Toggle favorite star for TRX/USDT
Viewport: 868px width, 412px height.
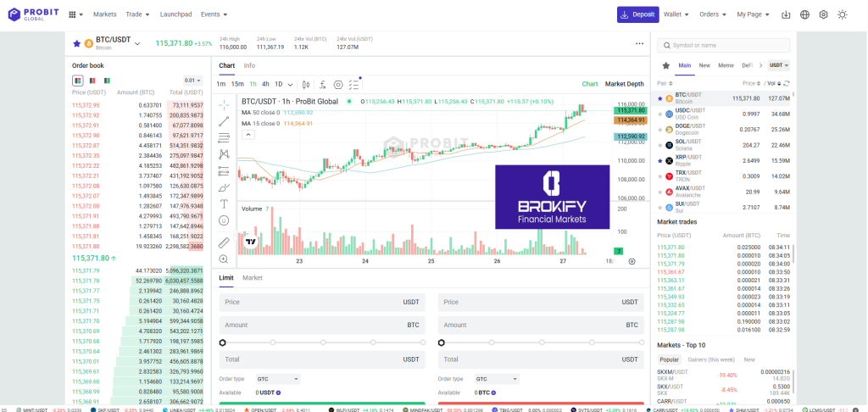[x=659, y=176]
